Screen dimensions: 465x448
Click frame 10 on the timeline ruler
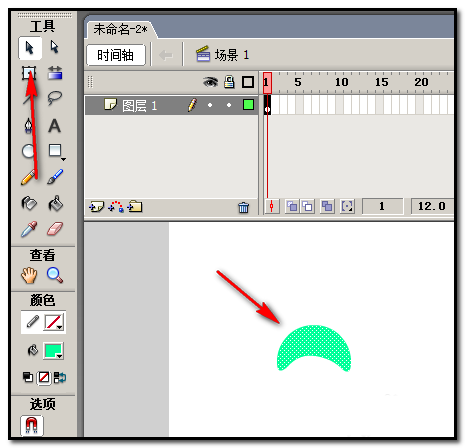click(342, 82)
